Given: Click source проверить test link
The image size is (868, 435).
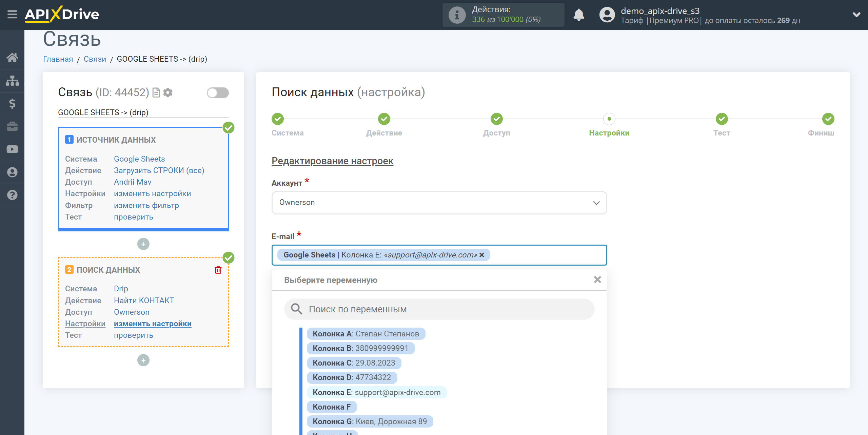Looking at the screenshot, I should (134, 217).
